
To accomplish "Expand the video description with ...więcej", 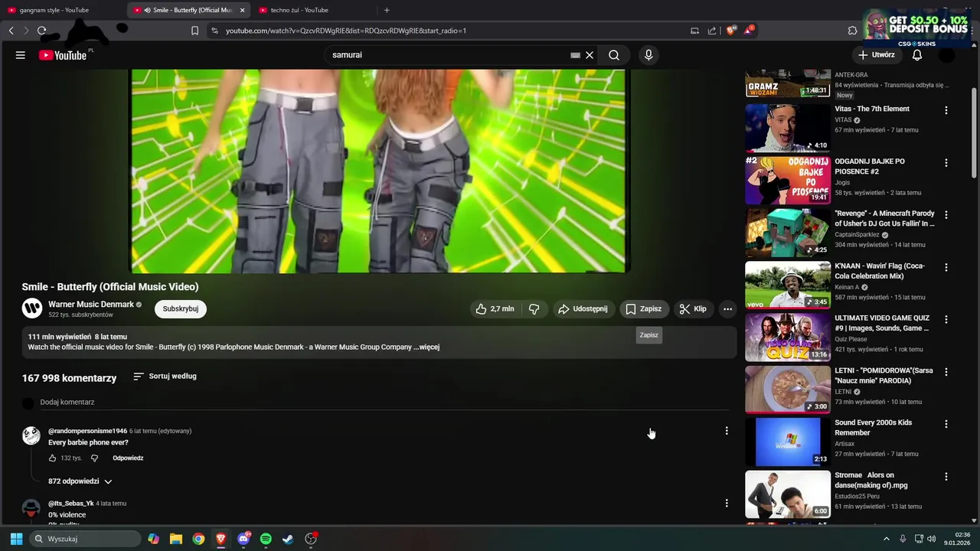I will coord(426,347).
